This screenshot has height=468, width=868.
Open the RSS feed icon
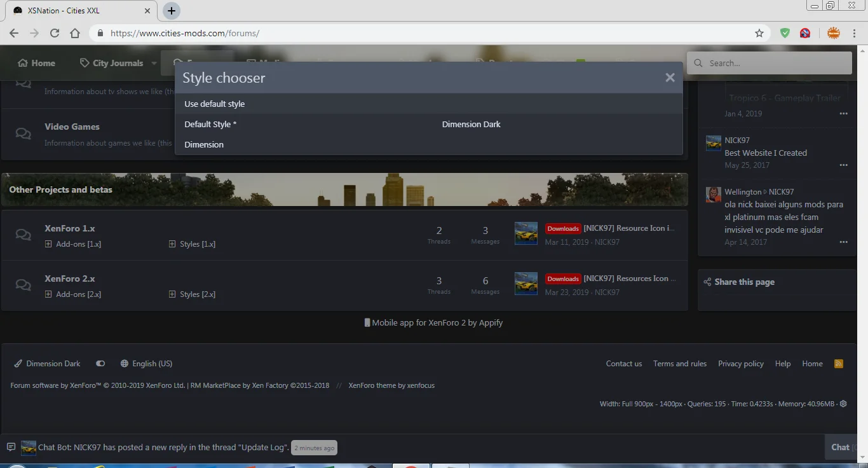(x=839, y=364)
